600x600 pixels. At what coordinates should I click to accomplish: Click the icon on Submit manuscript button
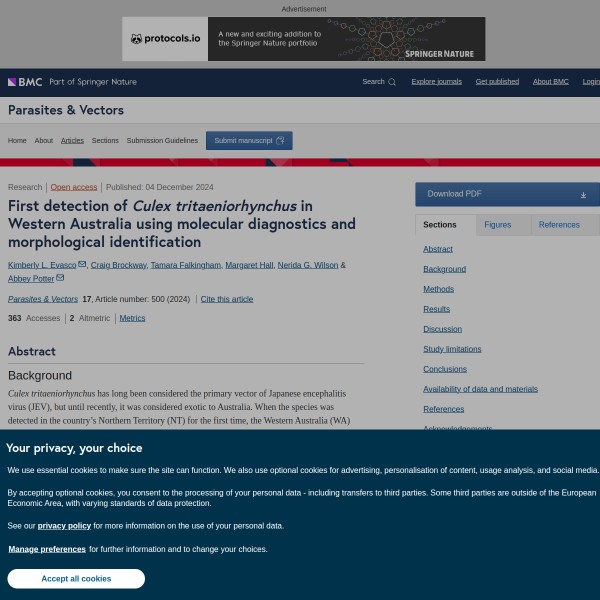(280, 141)
